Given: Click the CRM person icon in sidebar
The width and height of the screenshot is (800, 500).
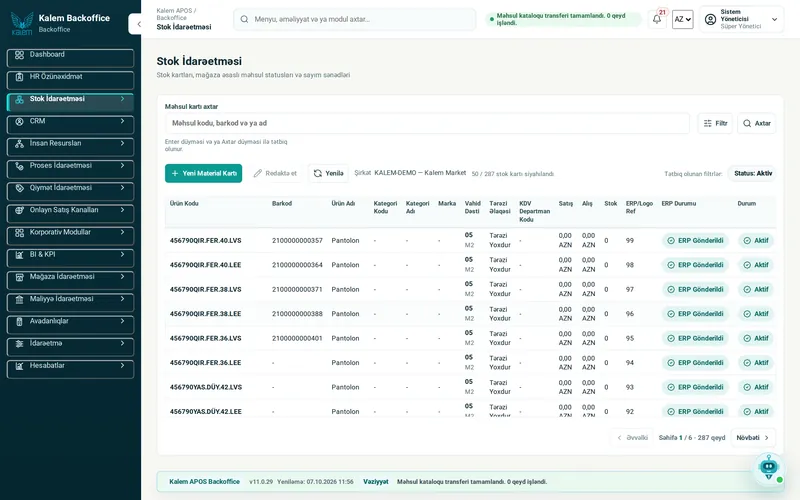Looking at the screenshot, I should [19, 121].
